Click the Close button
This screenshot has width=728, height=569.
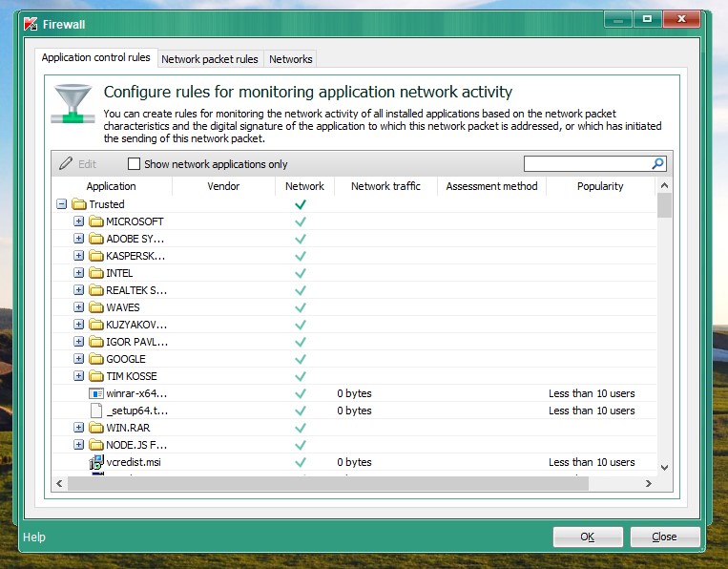(664, 537)
